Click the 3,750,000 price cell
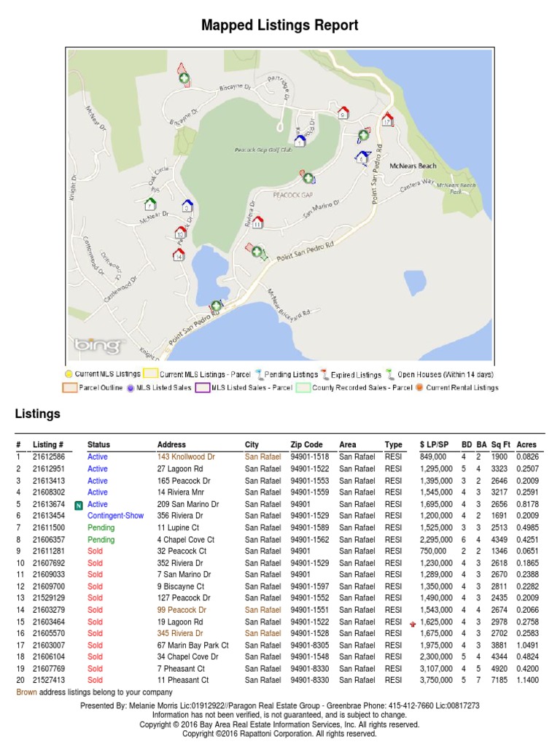 pos(436,680)
